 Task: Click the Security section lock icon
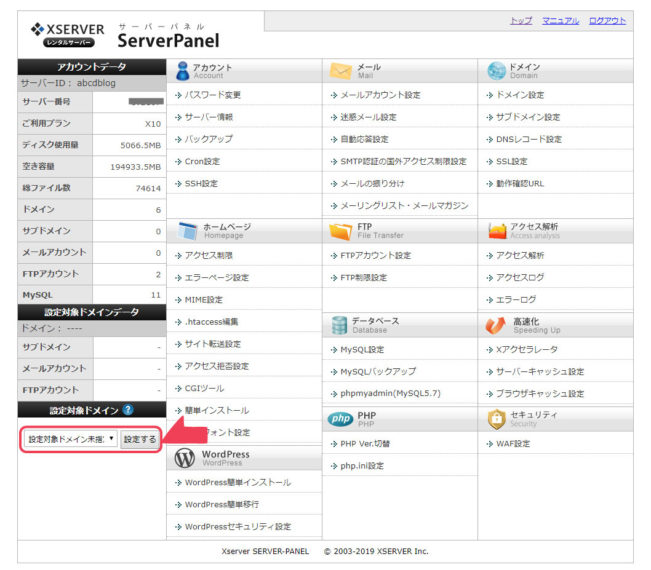pos(496,419)
